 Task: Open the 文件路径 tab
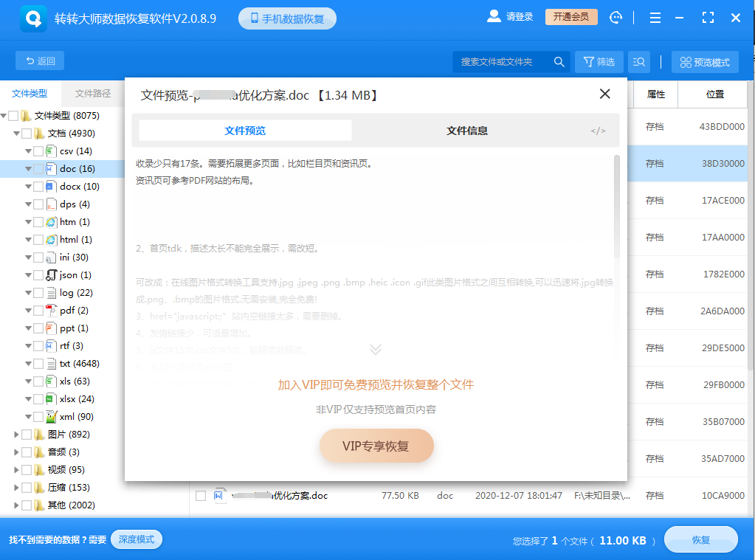(93, 94)
